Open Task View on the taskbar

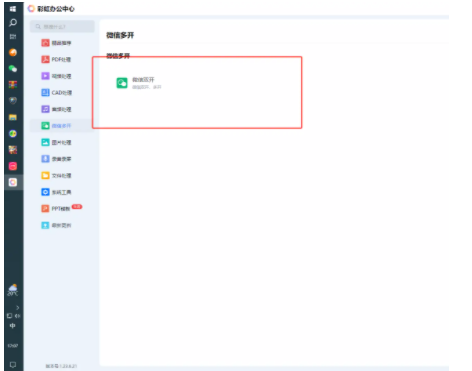(13, 36)
